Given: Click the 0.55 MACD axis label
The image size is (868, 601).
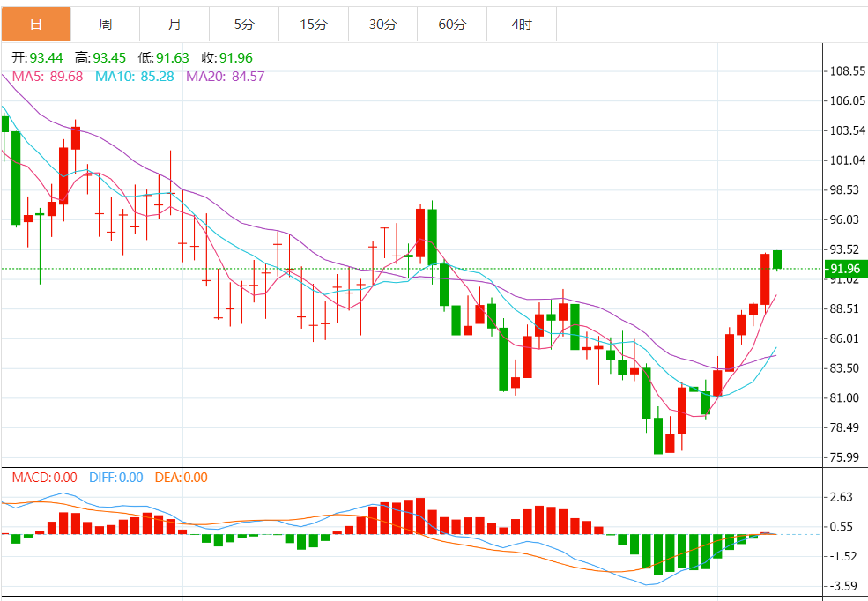Looking at the screenshot, I should (x=842, y=527).
